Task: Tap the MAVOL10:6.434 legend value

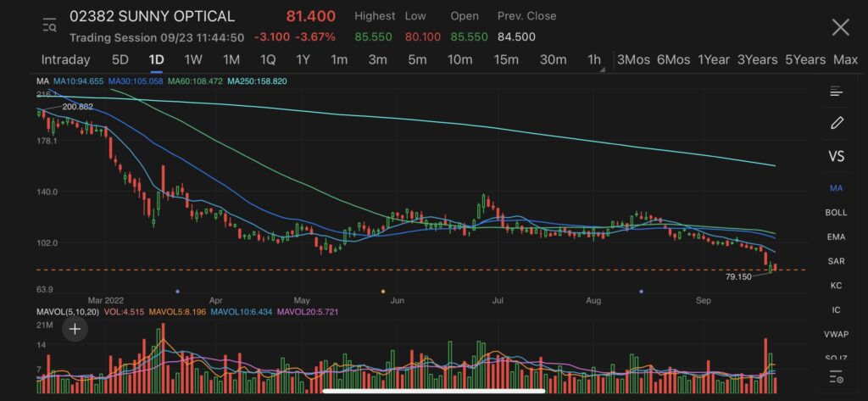Action: click(x=242, y=312)
